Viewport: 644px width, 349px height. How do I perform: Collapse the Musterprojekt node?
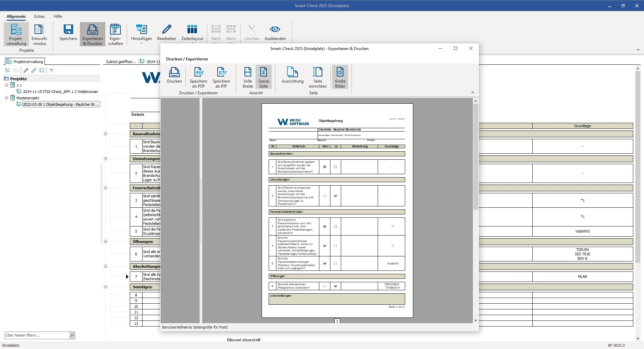6,98
